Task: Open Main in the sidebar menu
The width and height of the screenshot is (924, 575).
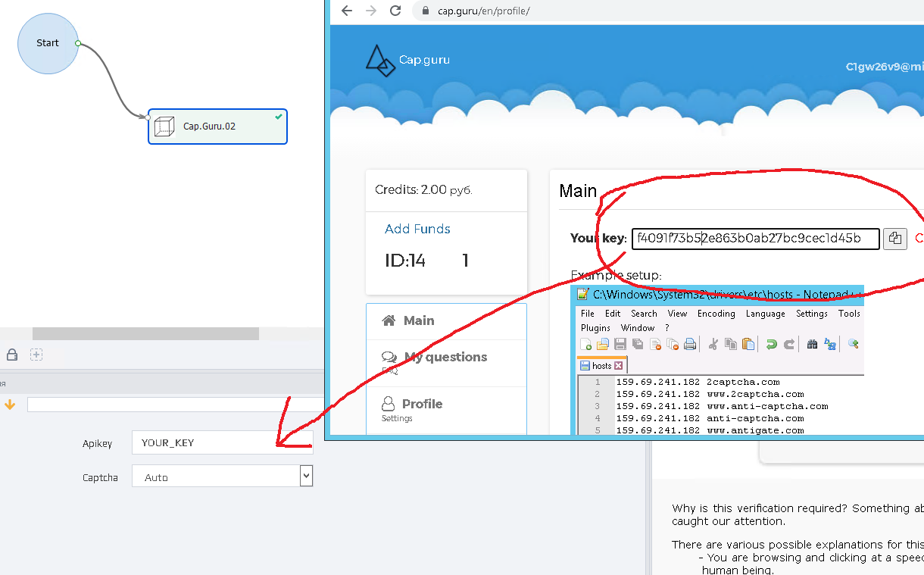Action: [x=446, y=320]
